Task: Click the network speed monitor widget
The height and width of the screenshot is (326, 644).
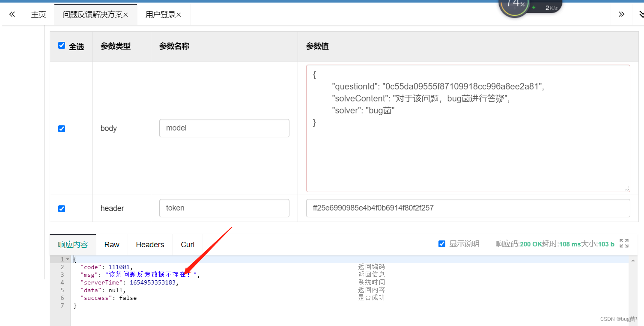Action: pyautogui.click(x=530, y=6)
